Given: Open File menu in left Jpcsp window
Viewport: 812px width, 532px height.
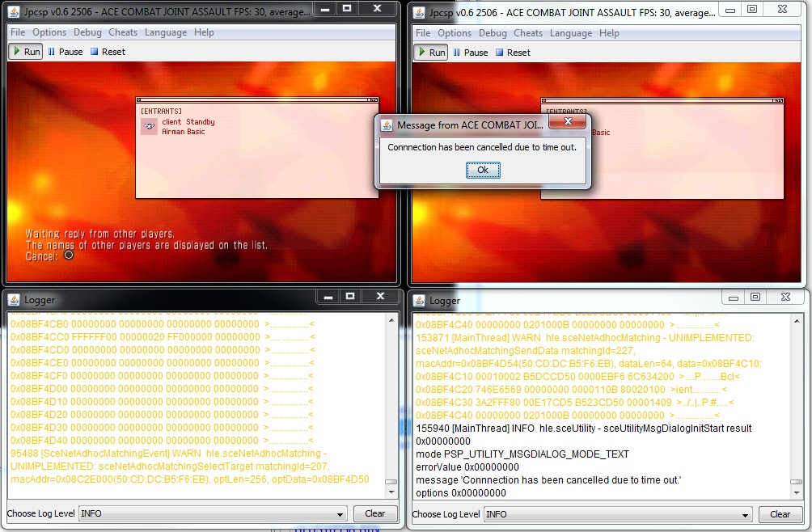Looking at the screenshot, I should [x=18, y=32].
